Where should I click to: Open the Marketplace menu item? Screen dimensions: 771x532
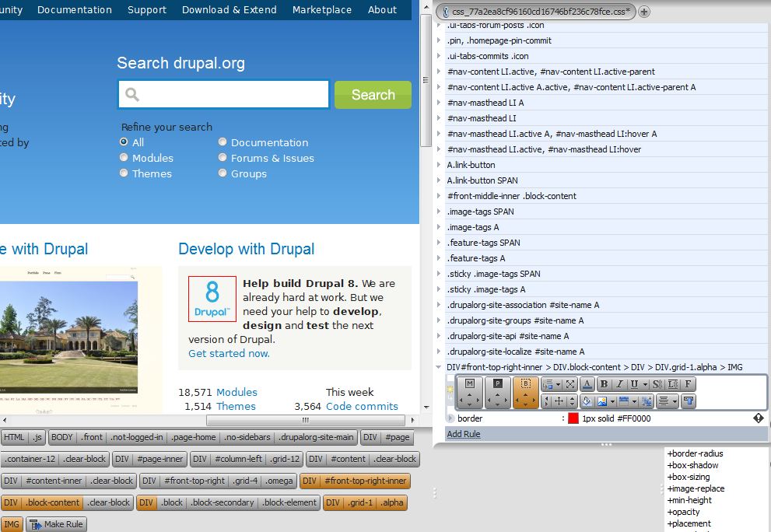click(x=321, y=10)
